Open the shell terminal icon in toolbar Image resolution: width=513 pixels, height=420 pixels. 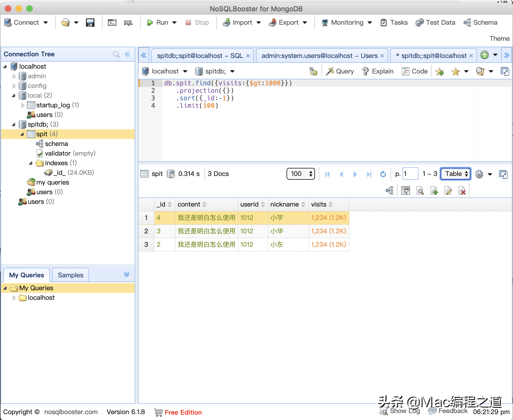[x=112, y=23]
